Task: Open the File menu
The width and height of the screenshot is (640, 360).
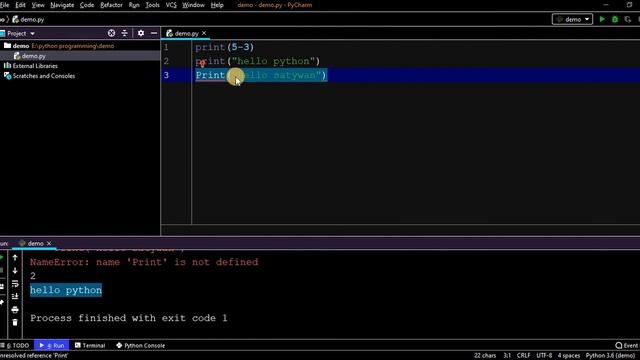Action: [4, 5]
